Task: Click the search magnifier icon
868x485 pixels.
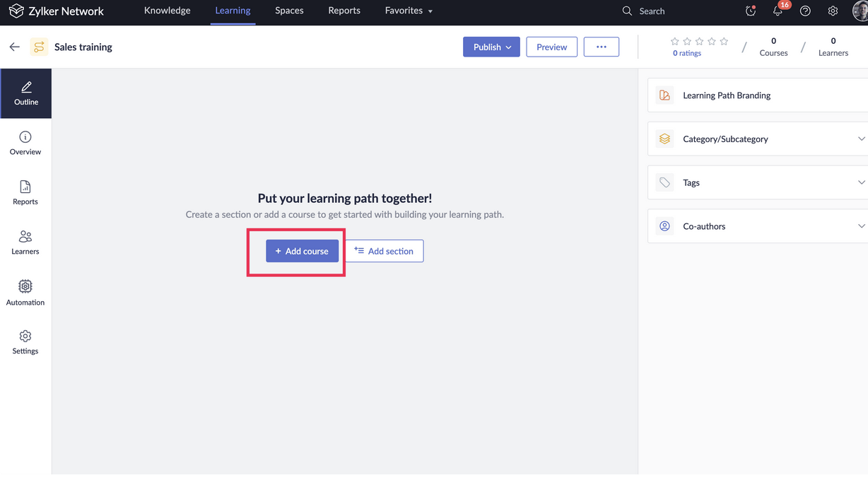Action: coord(627,11)
